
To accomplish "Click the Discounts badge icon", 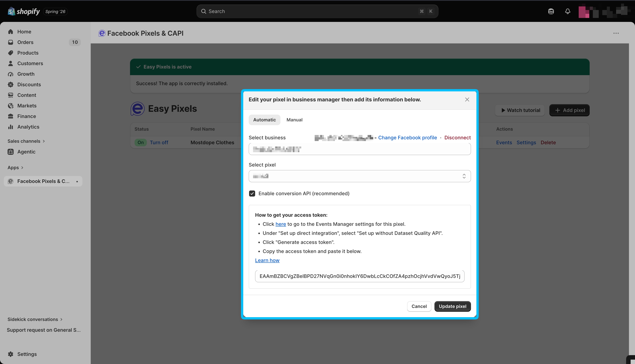I will (x=11, y=85).
